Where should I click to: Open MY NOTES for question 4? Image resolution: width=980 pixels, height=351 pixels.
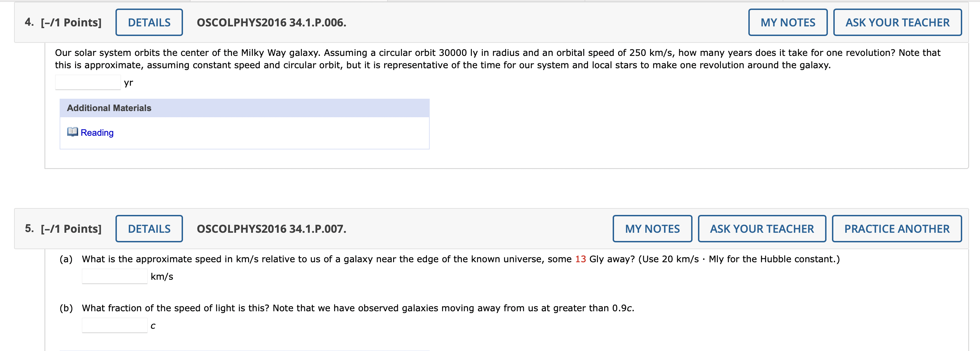tap(787, 22)
